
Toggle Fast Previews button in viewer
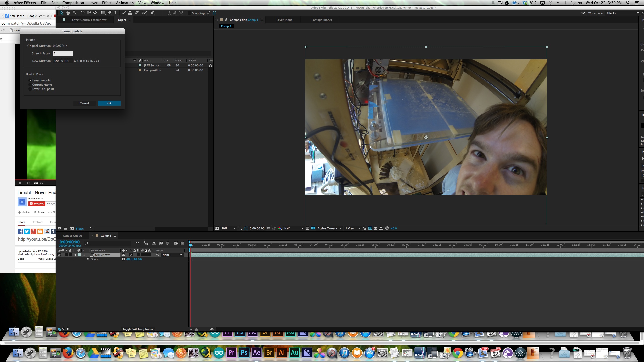(370, 228)
